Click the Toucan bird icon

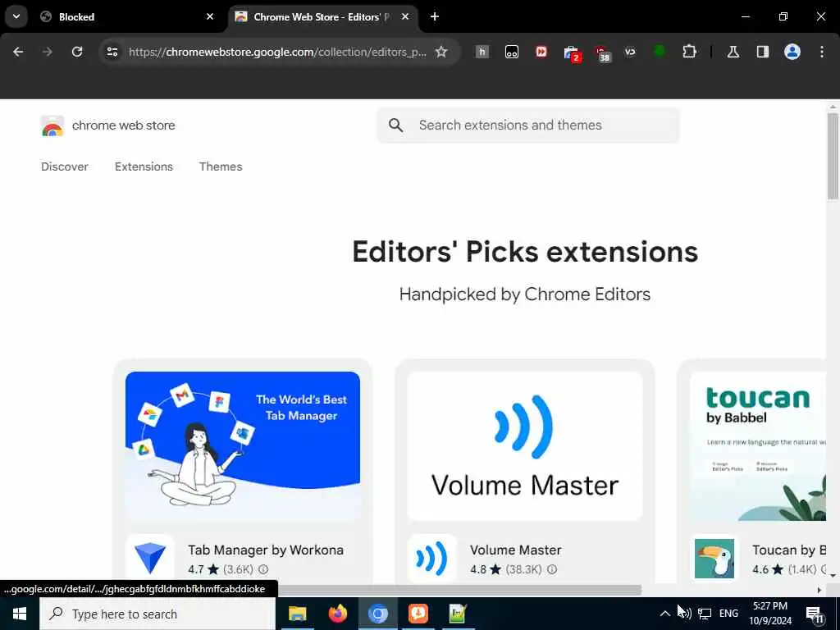click(714, 559)
